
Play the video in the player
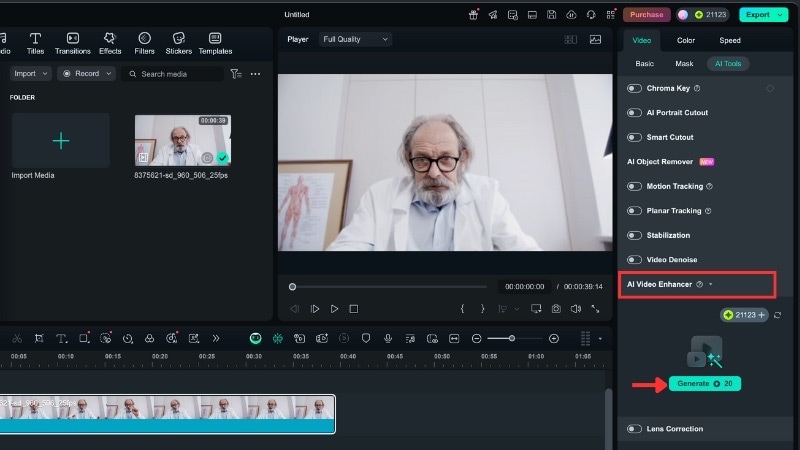pos(334,309)
